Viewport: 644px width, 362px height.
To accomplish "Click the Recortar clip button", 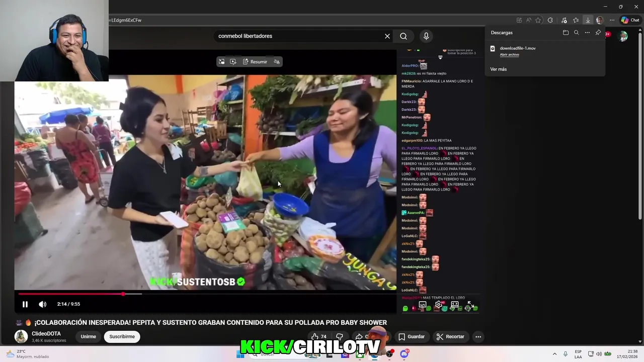I will click(x=450, y=337).
